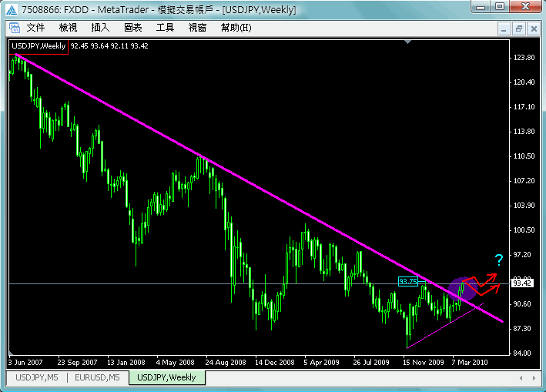Viewport: 546px width, 392px height.
Task: Click the 110.50 price scale value
Action: click(524, 156)
